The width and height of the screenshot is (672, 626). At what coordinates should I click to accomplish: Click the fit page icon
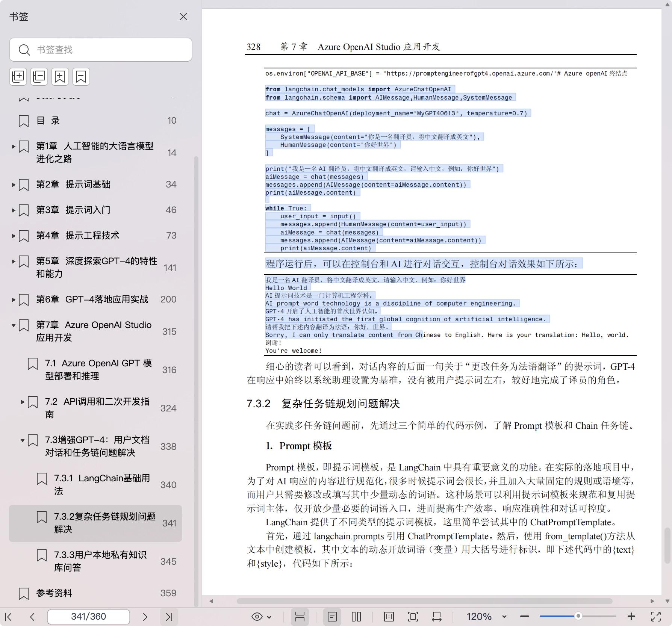(x=413, y=617)
